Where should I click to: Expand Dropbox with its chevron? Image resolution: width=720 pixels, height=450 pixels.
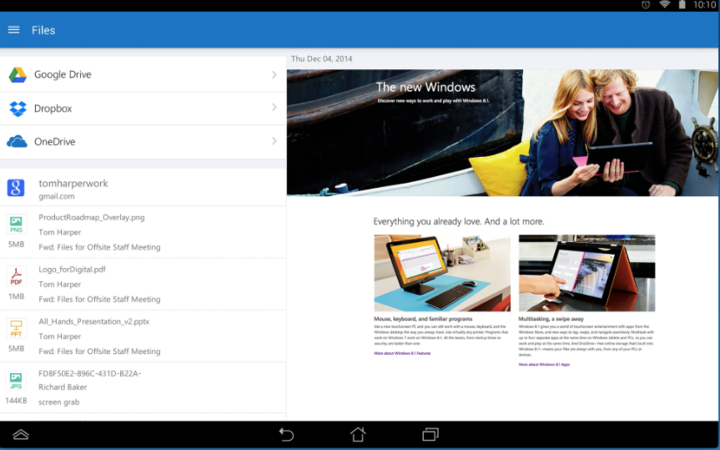point(274,107)
